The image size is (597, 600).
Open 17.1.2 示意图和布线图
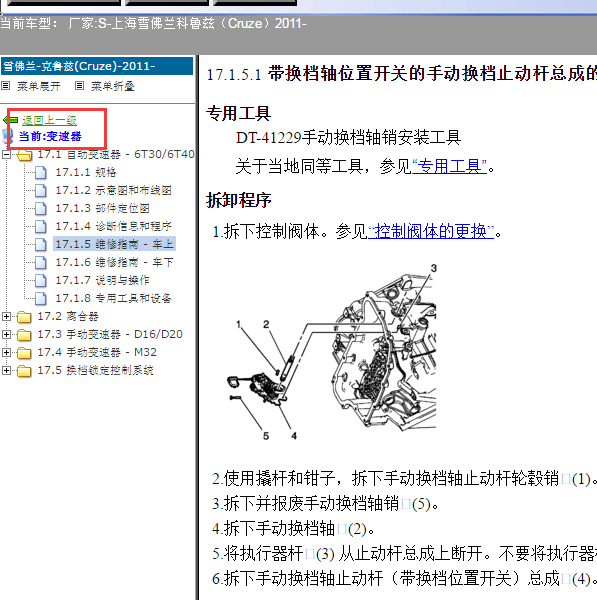[114, 191]
